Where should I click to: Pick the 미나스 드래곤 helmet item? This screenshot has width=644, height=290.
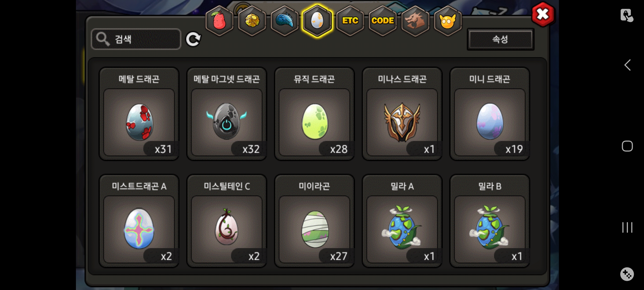point(402,114)
